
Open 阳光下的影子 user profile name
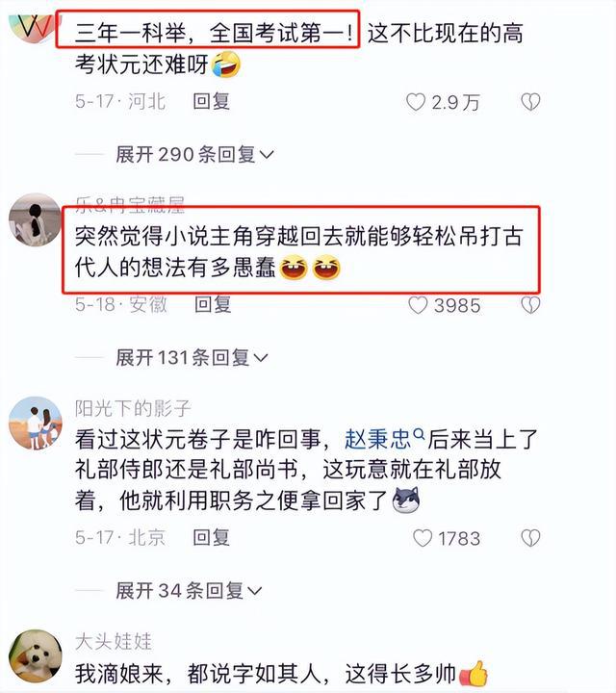133,408
